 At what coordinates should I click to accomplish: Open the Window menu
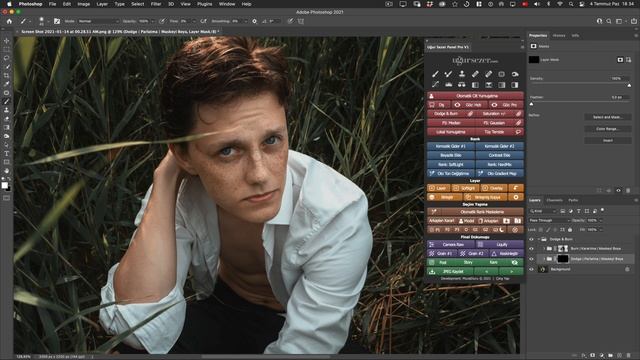click(227, 4)
